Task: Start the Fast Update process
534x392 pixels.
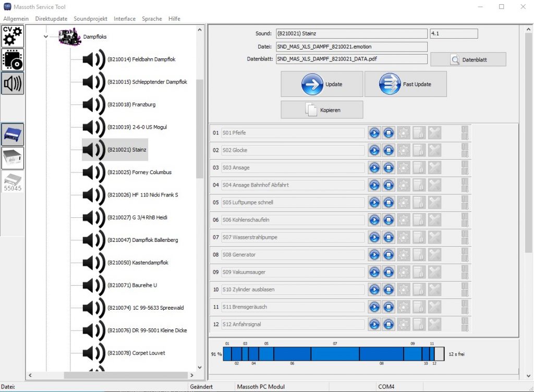Action: tap(406, 83)
